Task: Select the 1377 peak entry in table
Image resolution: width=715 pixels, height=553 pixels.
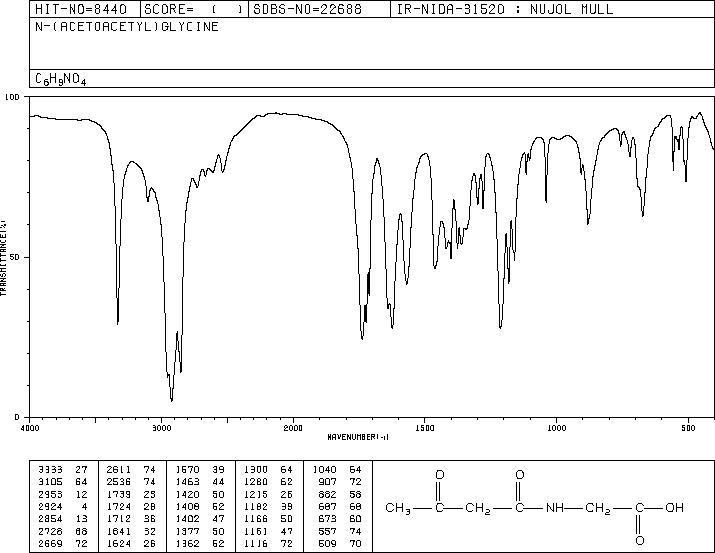Action: [x=200, y=531]
